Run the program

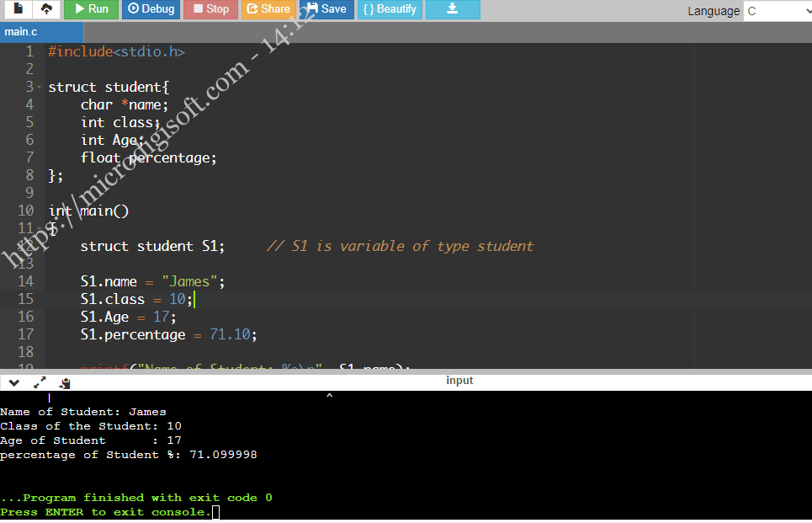click(x=91, y=10)
